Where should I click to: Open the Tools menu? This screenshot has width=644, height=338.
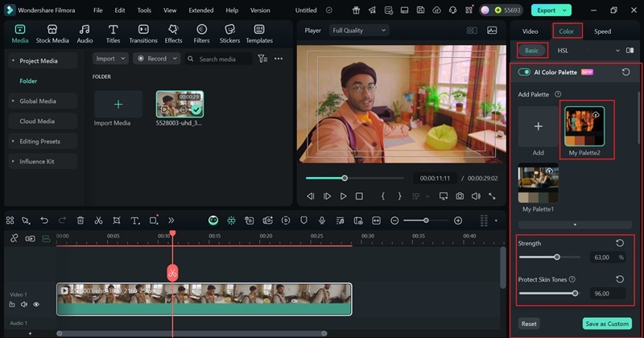coord(144,10)
